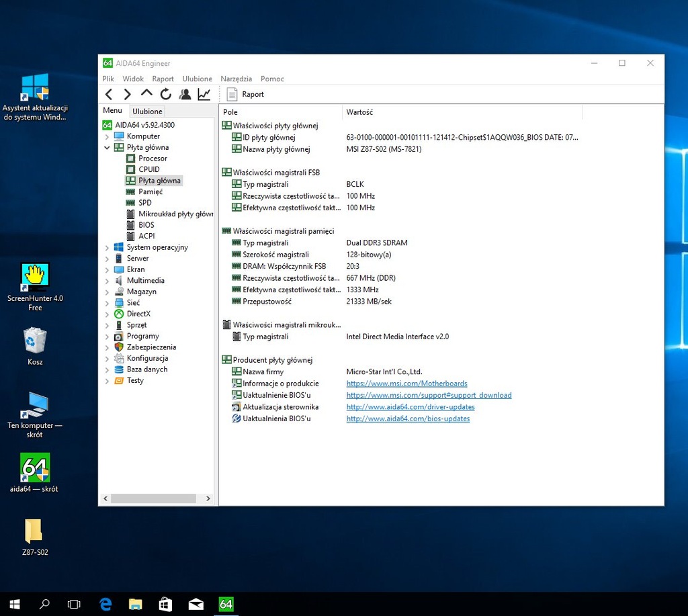Image resolution: width=688 pixels, height=616 pixels.
Task: Select Mikroukład płyty głównej chip icon
Action: pos(130,214)
